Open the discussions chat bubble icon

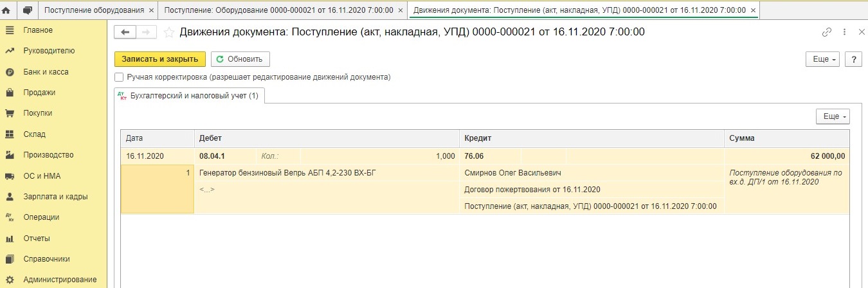(x=27, y=10)
